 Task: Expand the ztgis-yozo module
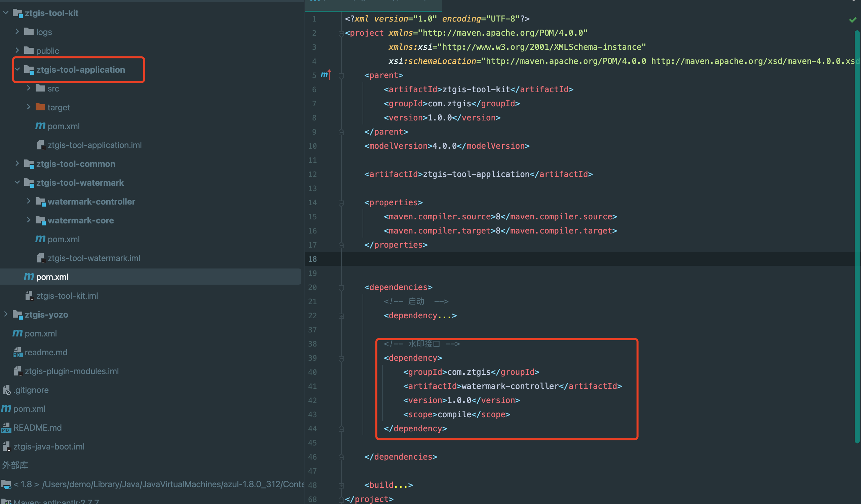[x=6, y=314]
